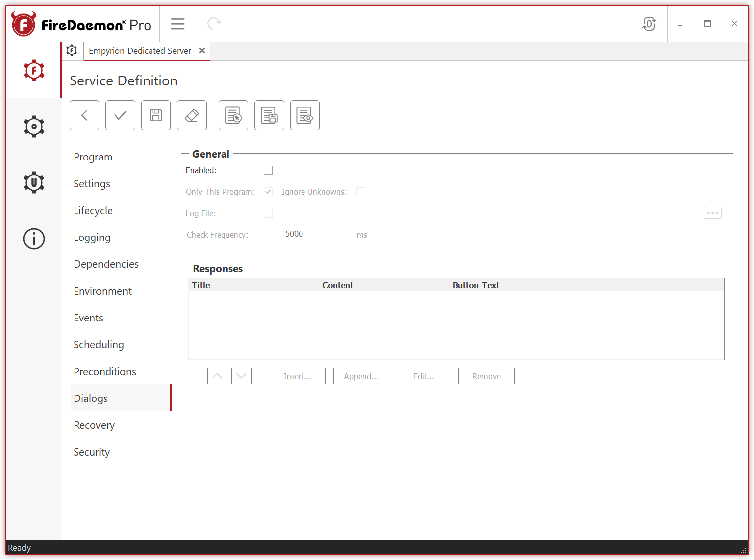Open the hamburger main menu

178,24
